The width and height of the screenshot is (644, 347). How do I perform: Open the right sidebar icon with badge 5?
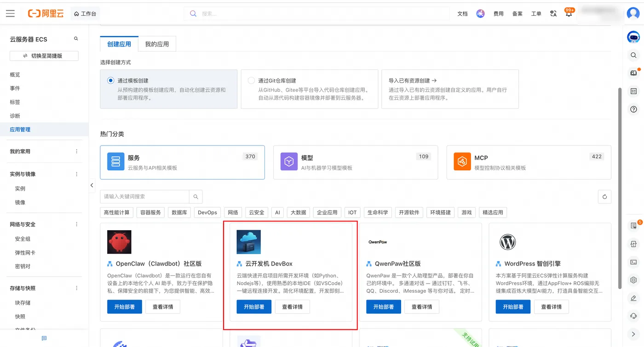pos(634,226)
